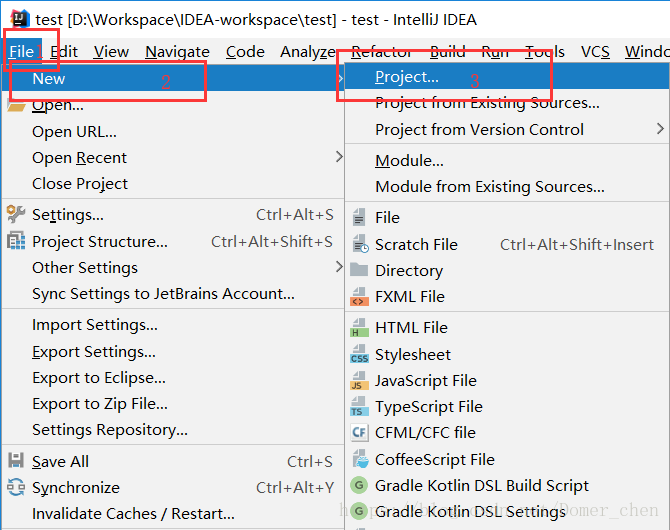
Task: Open the Analyze menu
Action: click(308, 52)
